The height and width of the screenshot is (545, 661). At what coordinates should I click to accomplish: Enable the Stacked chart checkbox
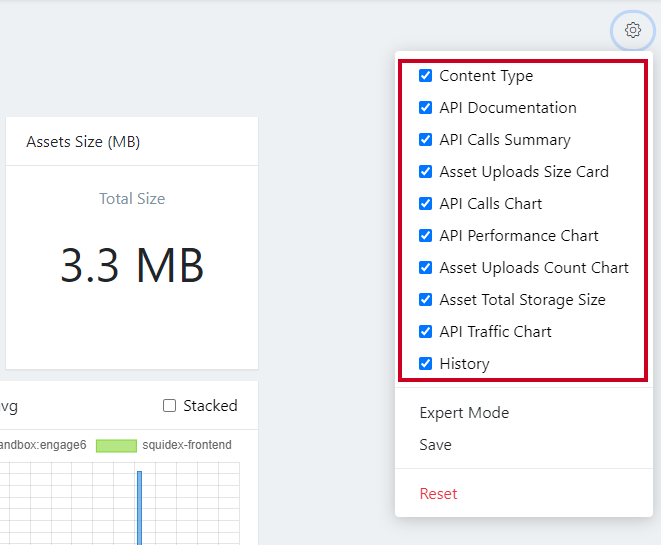click(169, 406)
